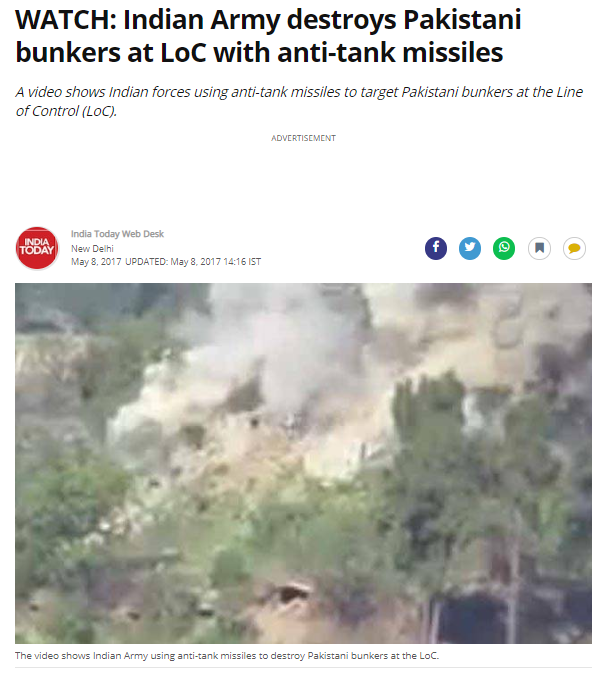This screenshot has height=683, width=608.
Task: Open the bunker strike video image
Action: coord(303,463)
